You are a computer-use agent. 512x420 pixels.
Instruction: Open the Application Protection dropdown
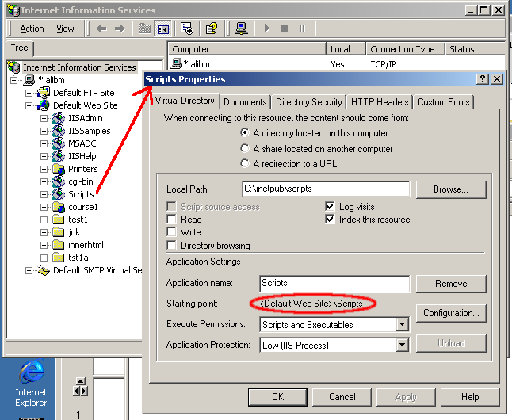[x=403, y=345]
